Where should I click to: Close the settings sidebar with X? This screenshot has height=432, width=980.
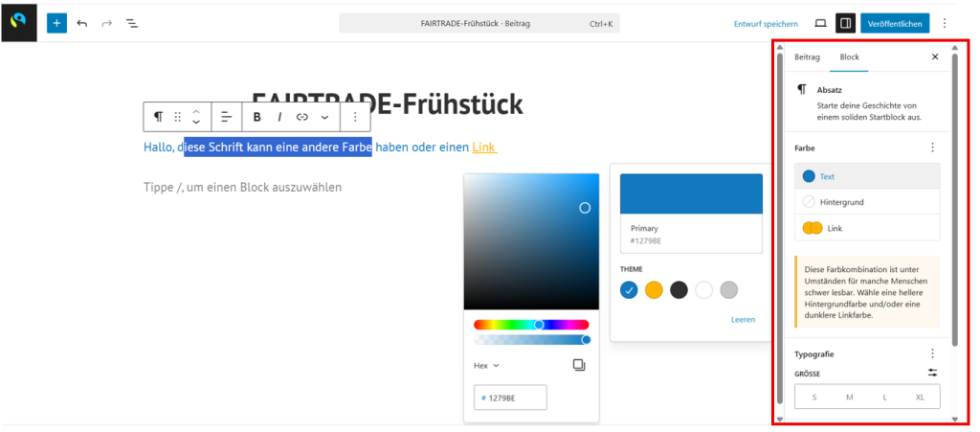935,57
